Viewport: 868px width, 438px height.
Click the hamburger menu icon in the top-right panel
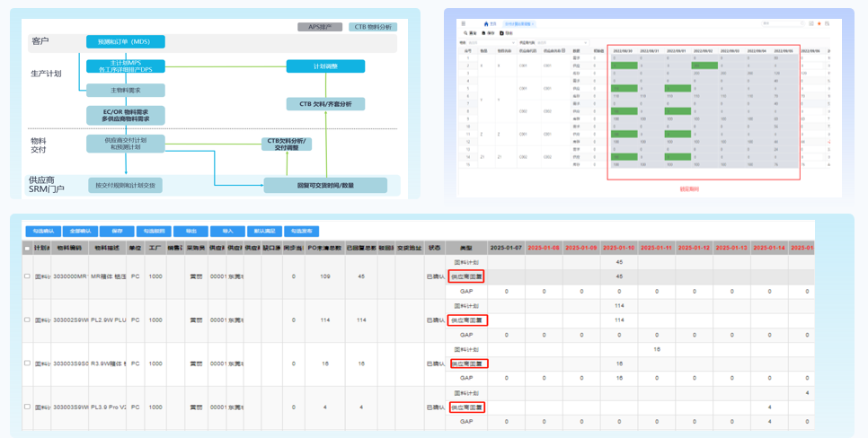[464, 23]
